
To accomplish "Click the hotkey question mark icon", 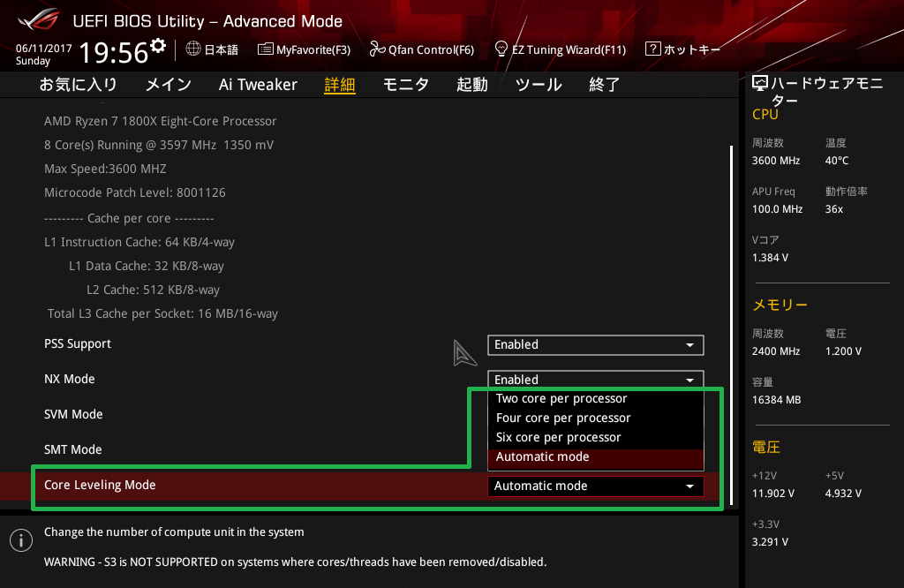I will coord(652,49).
